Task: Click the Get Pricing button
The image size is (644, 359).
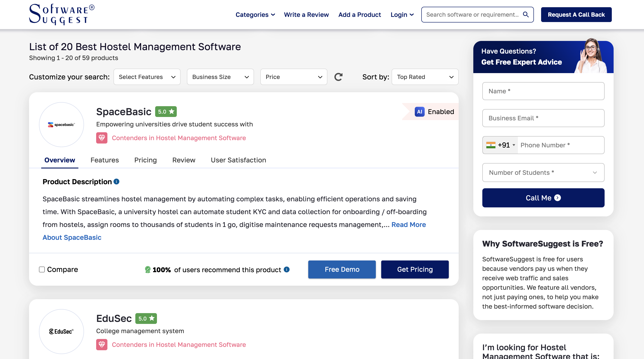Action: click(415, 269)
